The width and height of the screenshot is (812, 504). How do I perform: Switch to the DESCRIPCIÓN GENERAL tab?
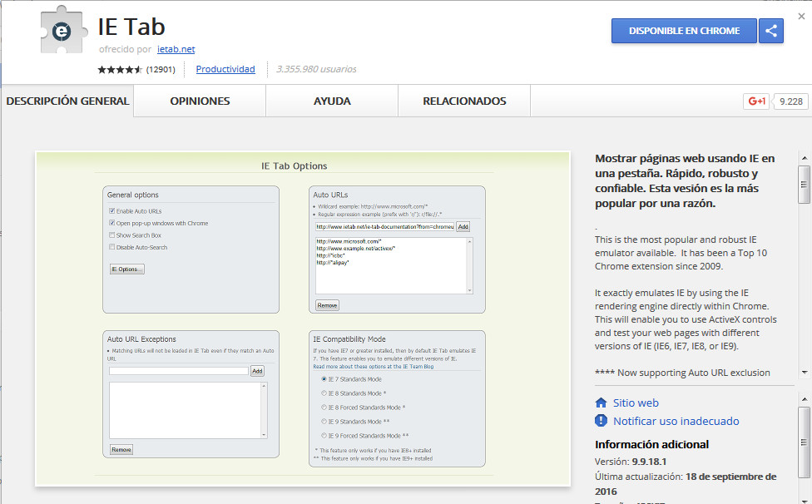(x=67, y=101)
